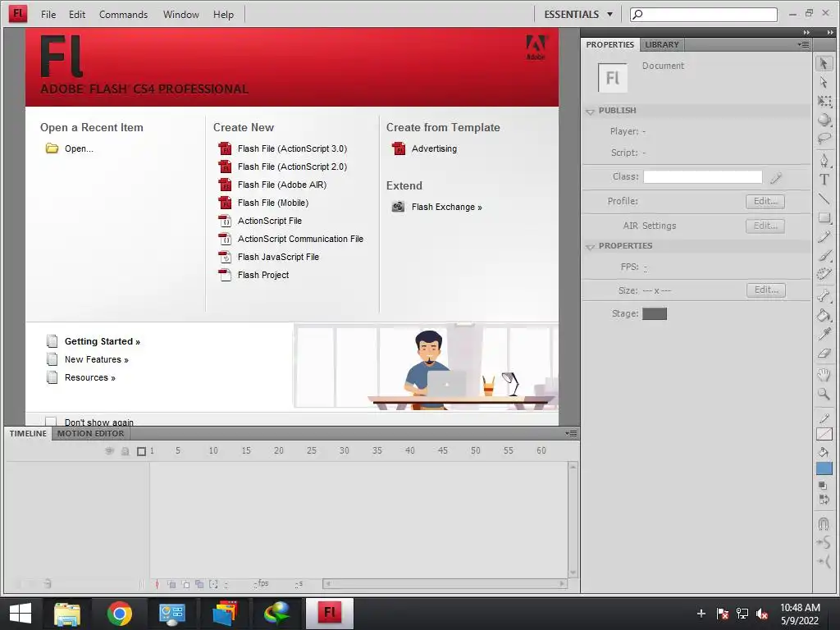Create a Flash File (Adobe AIR)

[x=282, y=185]
